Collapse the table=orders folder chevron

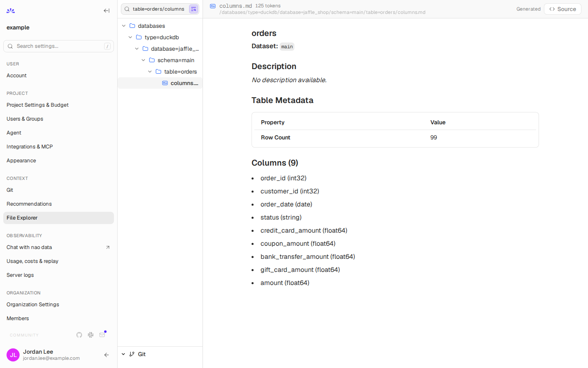pyautogui.click(x=150, y=72)
